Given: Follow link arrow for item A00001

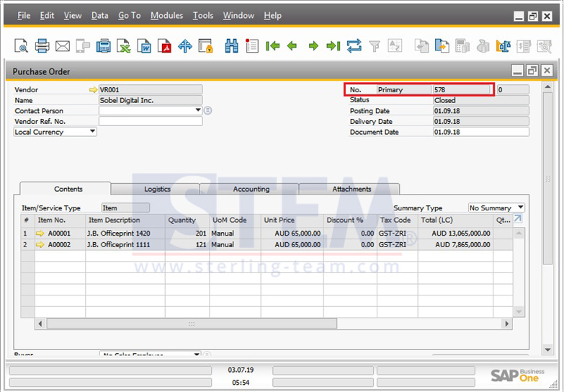Looking at the screenshot, I should click(x=40, y=233).
